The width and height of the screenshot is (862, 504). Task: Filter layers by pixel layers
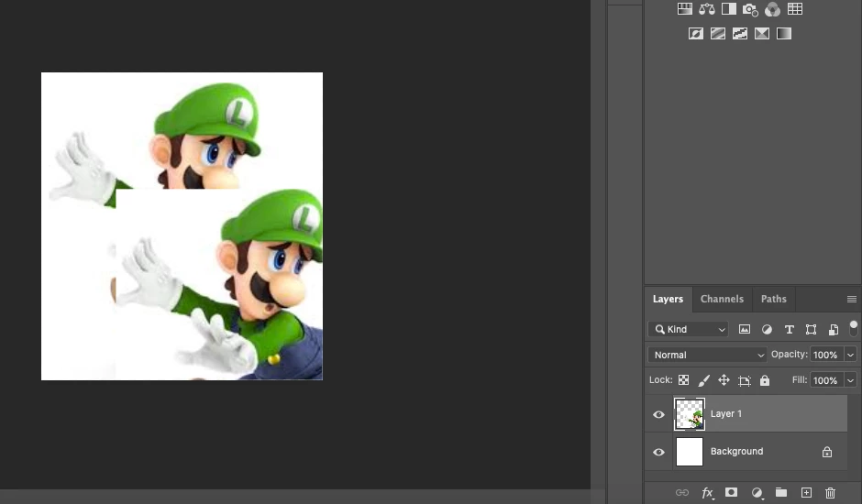pos(745,329)
